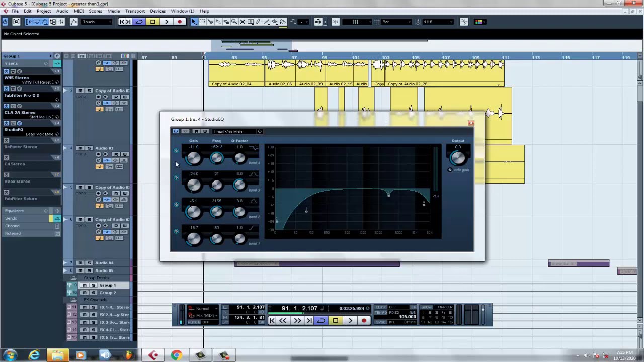Open the Project menu
Image resolution: width=644 pixels, height=362 pixels.
tap(44, 11)
